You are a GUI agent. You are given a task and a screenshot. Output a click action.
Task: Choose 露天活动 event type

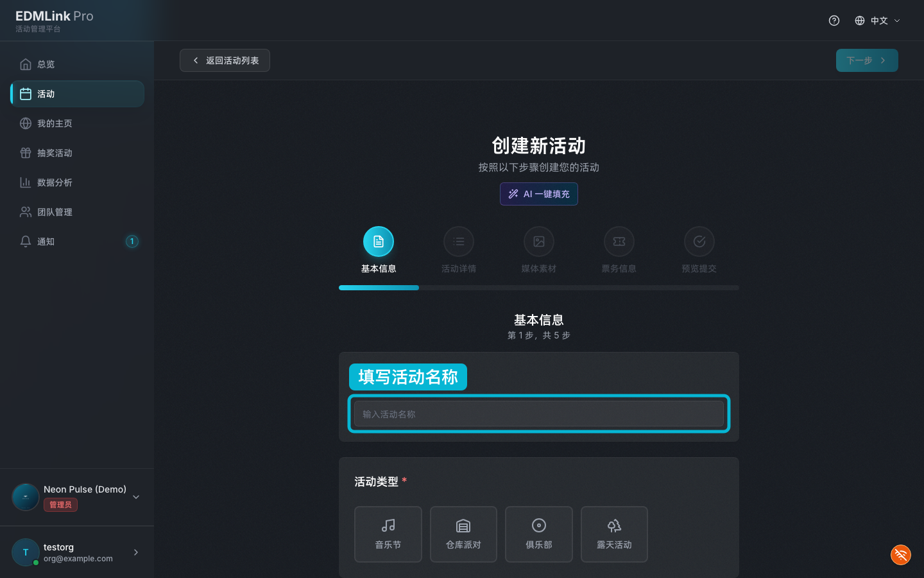[x=614, y=534]
